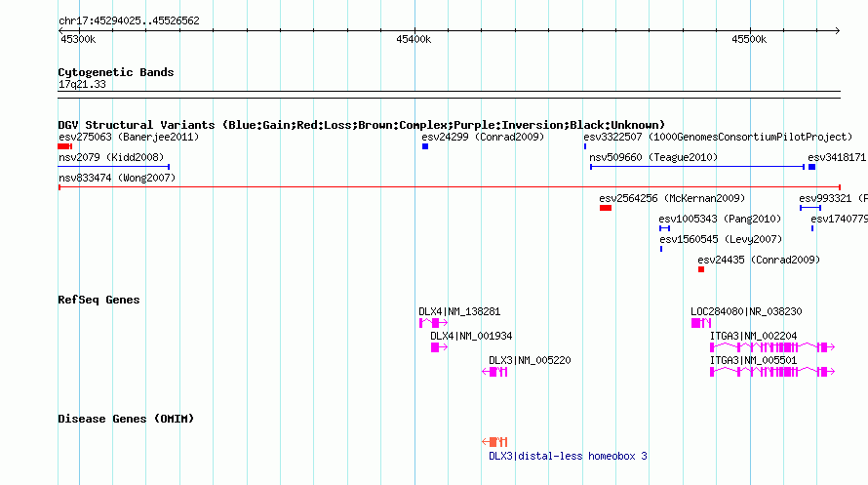This screenshot has width=868, height=485.
Task: Select the LOC284080 gene glyph
Action: 701,323
